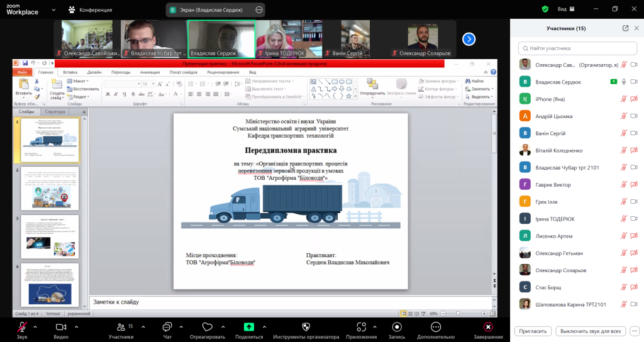Switch to the Конференция tab
The height and width of the screenshot is (342, 644).
click(x=91, y=10)
